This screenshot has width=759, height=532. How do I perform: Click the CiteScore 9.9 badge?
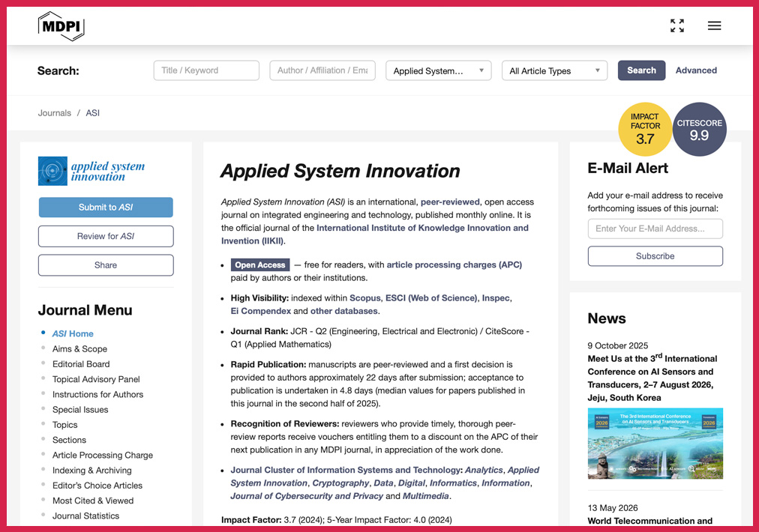click(x=700, y=129)
